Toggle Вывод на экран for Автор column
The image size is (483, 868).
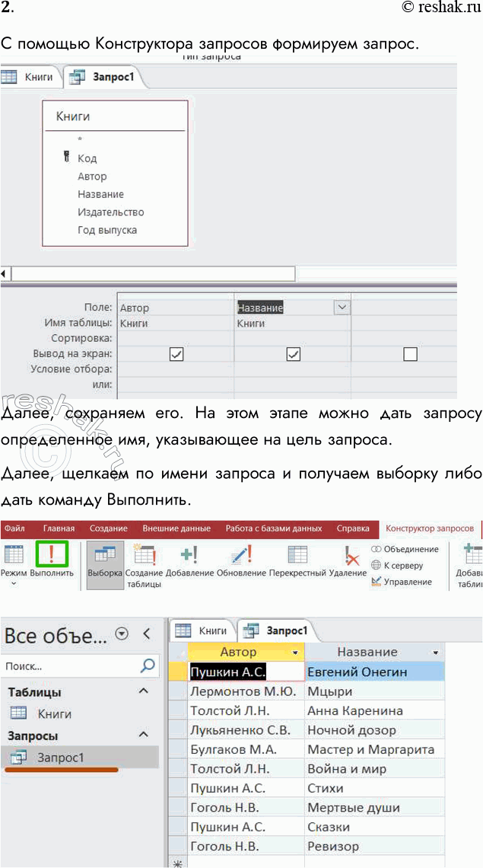(x=176, y=354)
